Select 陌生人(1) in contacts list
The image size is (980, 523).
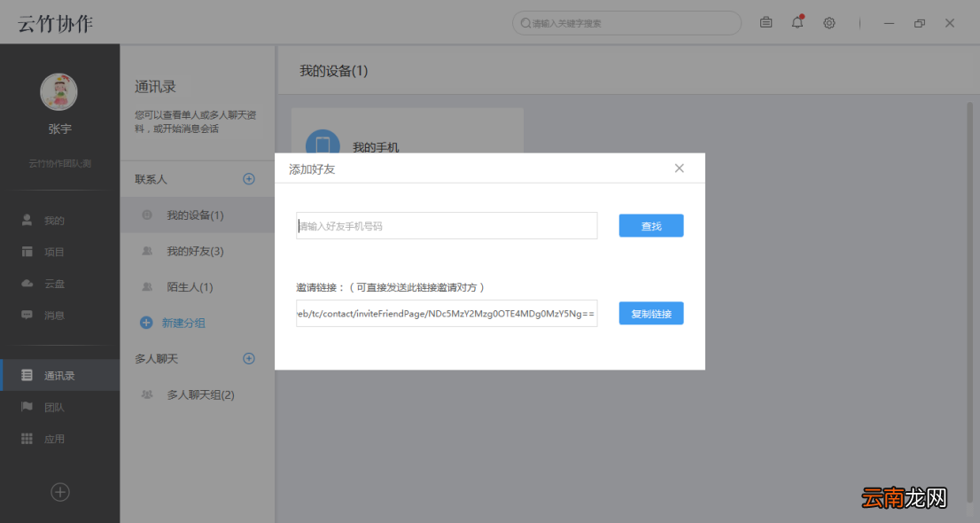[x=198, y=287]
